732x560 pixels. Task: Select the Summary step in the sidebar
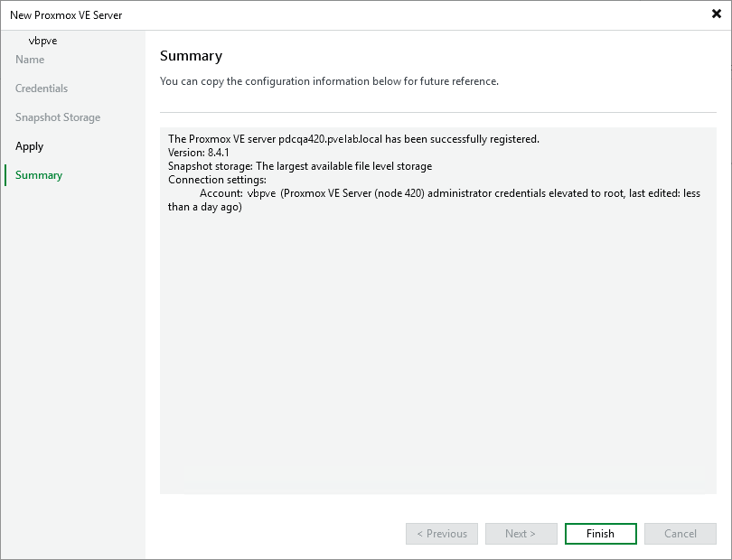[37, 174]
